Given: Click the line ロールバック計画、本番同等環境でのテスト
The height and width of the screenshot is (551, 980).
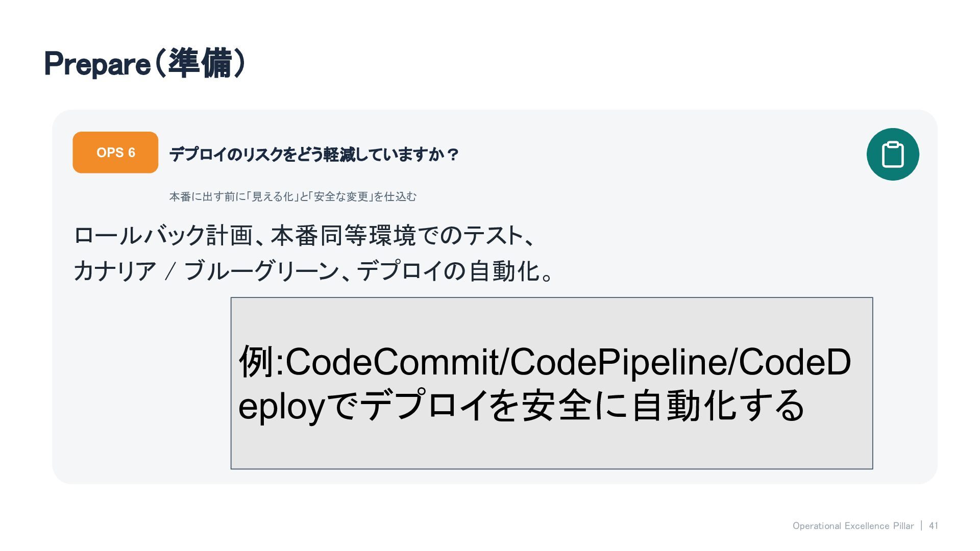Looking at the screenshot, I should pyautogui.click(x=305, y=236).
